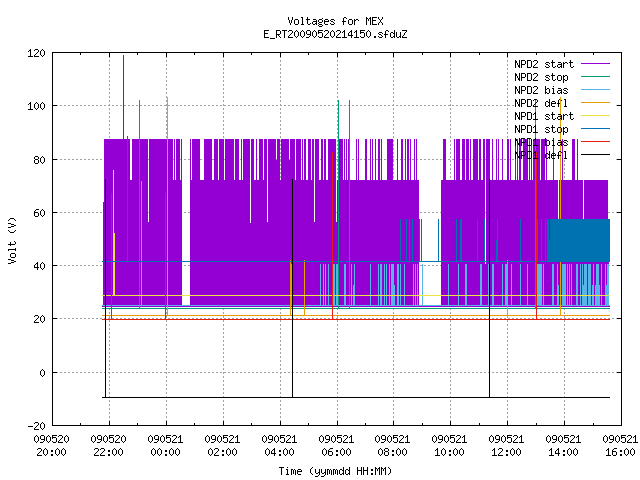Click the x-axis tick '090521 16:00'

[620, 446]
